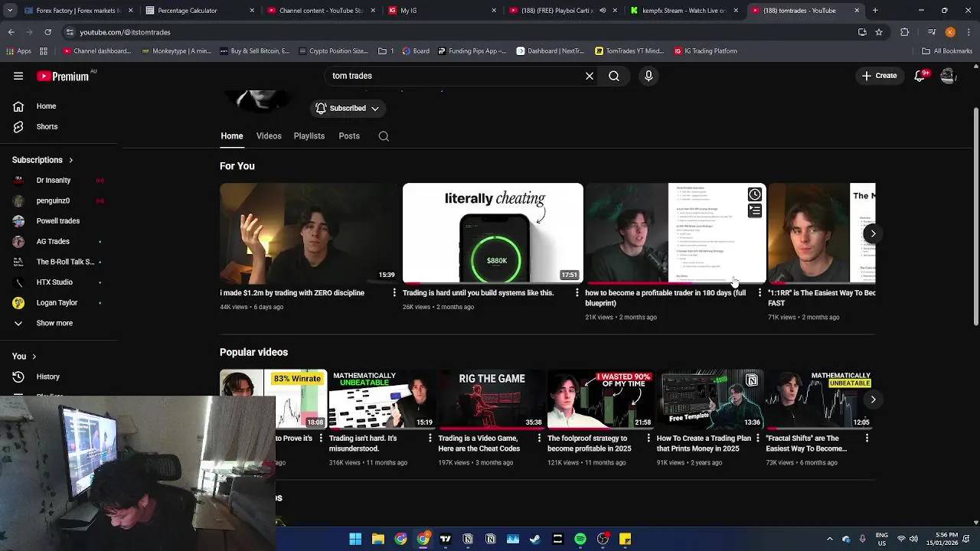Open options for 'i made $1.2m' video
The image size is (980, 551).
click(394, 293)
